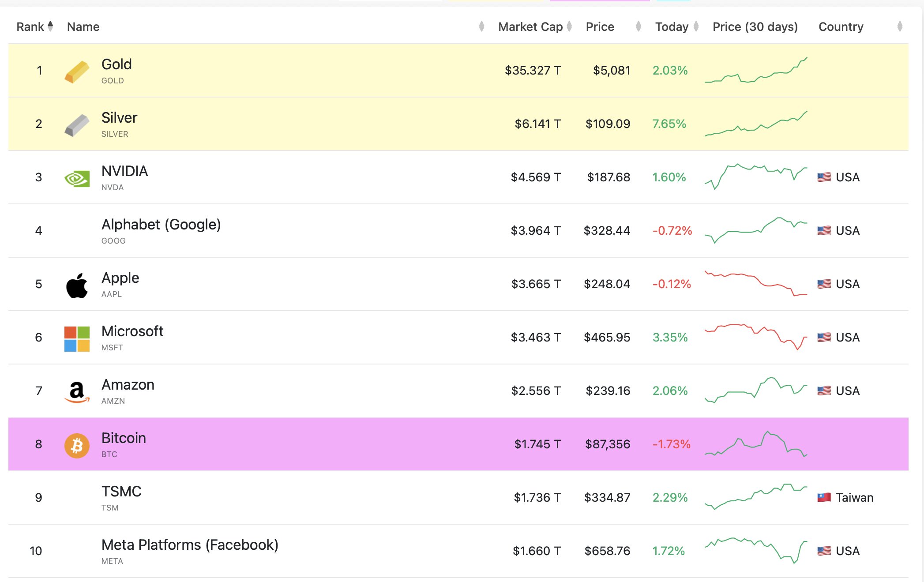Image resolution: width=924 pixels, height=582 pixels.
Task: Click Bitcoin's 30-day price sparkline
Action: point(755,444)
